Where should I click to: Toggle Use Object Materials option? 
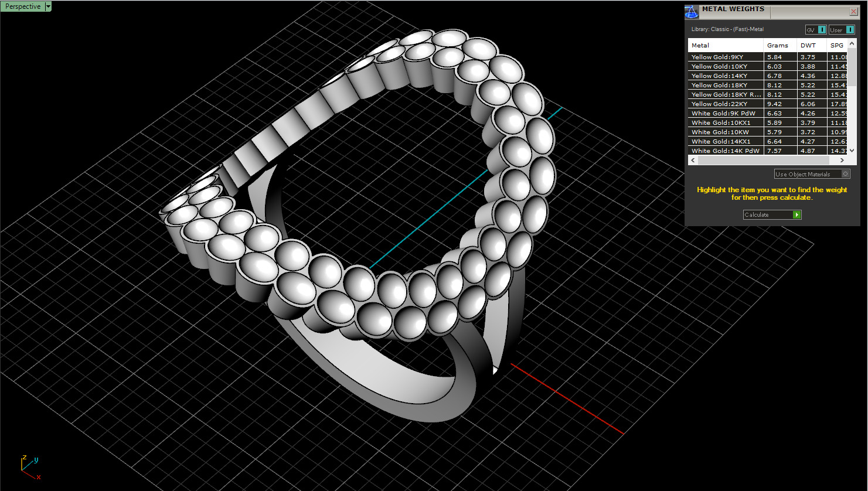coord(812,174)
